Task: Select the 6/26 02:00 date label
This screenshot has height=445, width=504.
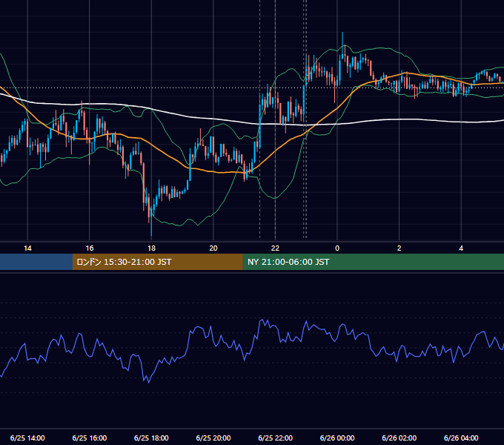Action: click(399, 438)
